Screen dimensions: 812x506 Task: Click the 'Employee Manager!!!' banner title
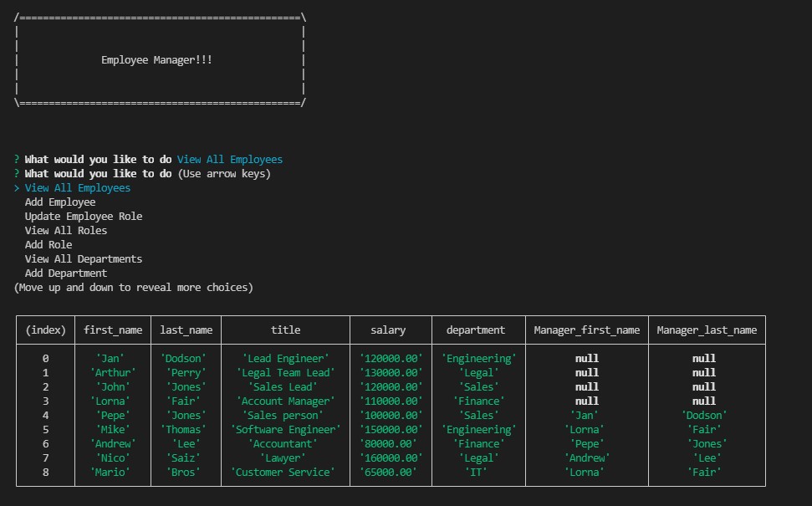[156, 60]
